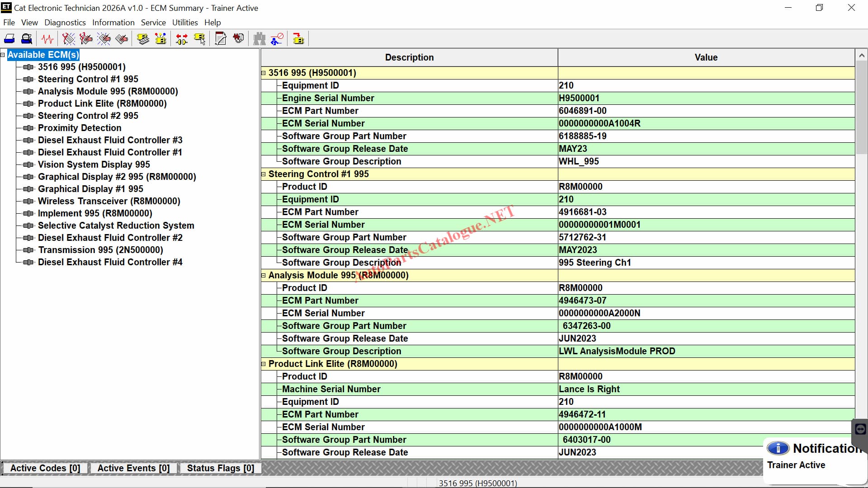Collapse Analysis Module 995 section in table
Viewport: 868px width, 488px height.
coord(264,275)
